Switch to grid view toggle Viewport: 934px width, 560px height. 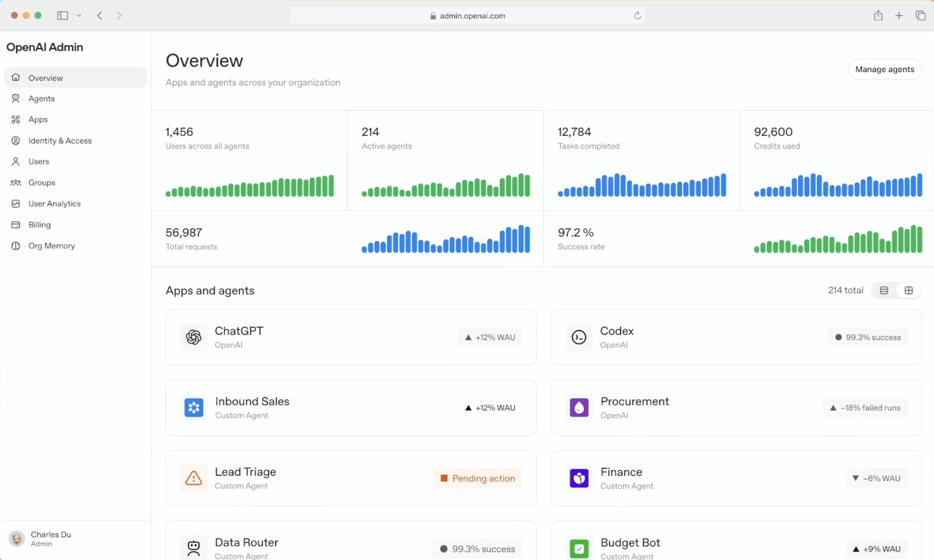[909, 290]
